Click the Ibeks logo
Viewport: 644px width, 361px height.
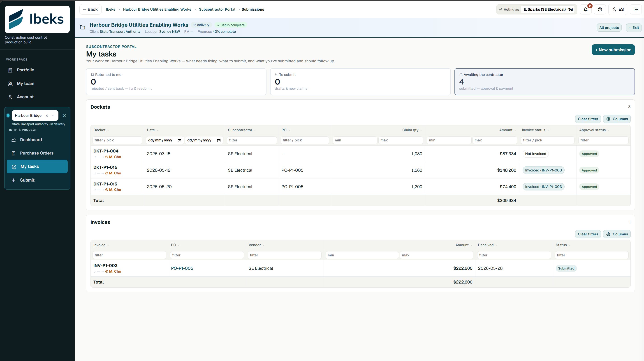point(37,19)
